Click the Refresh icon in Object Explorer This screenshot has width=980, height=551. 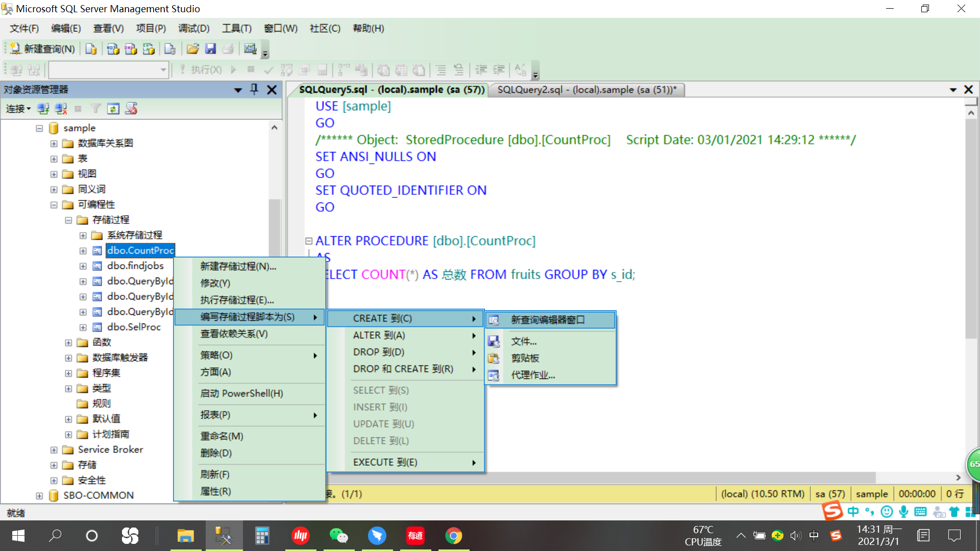click(x=113, y=109)
